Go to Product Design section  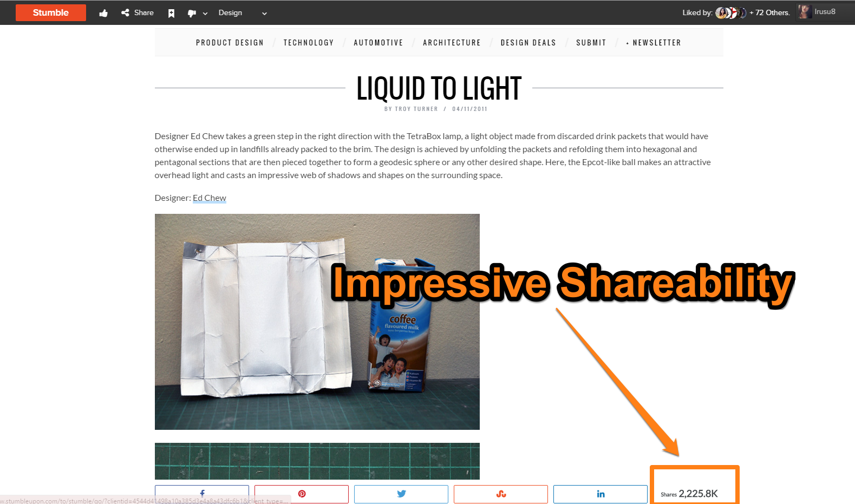point(230,43)
